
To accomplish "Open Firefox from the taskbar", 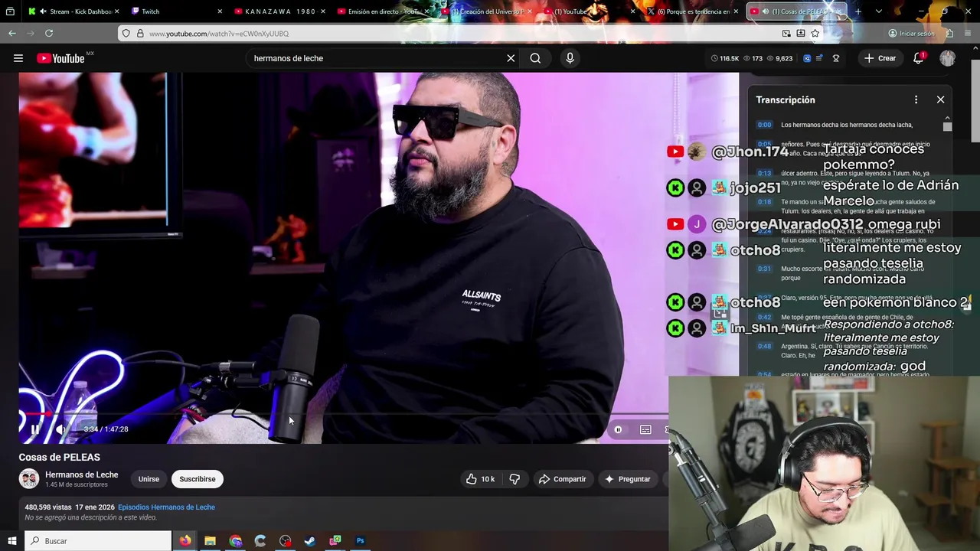I will pos(185,541).
